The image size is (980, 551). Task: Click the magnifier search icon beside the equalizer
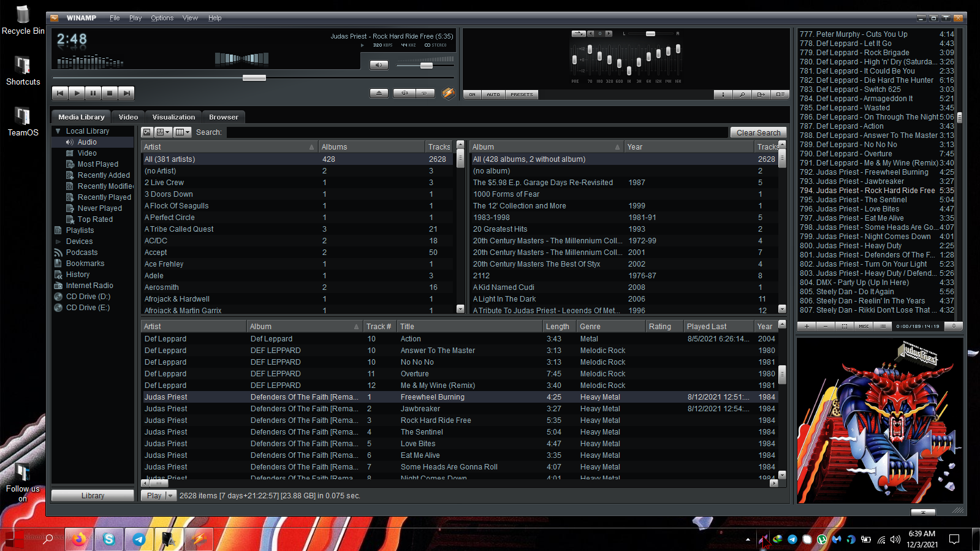742,94
